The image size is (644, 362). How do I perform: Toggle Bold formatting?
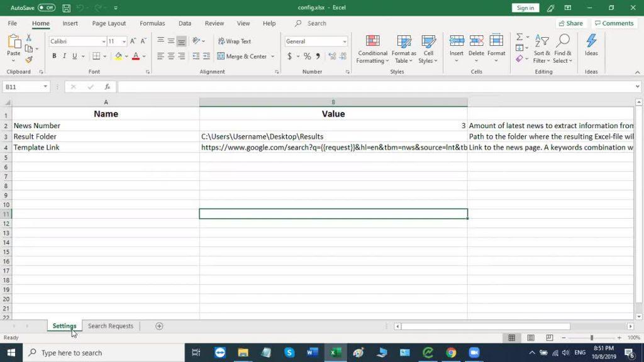coord(54,56)
